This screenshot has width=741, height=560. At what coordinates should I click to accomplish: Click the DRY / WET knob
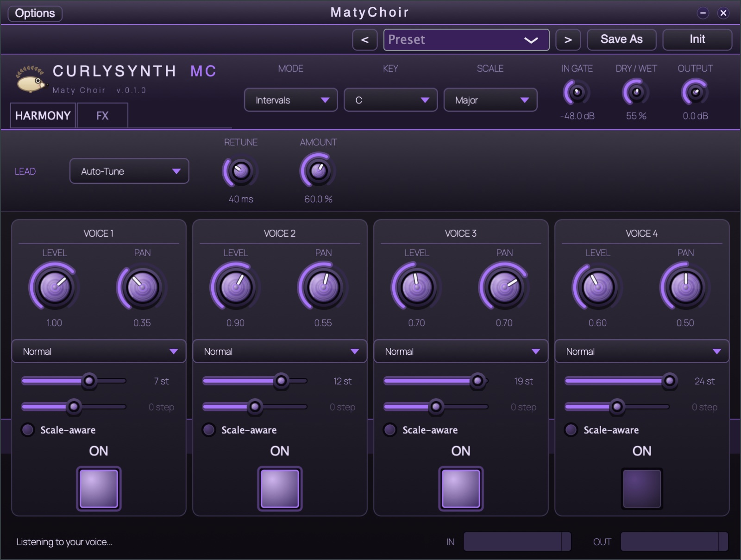(636, 92)
